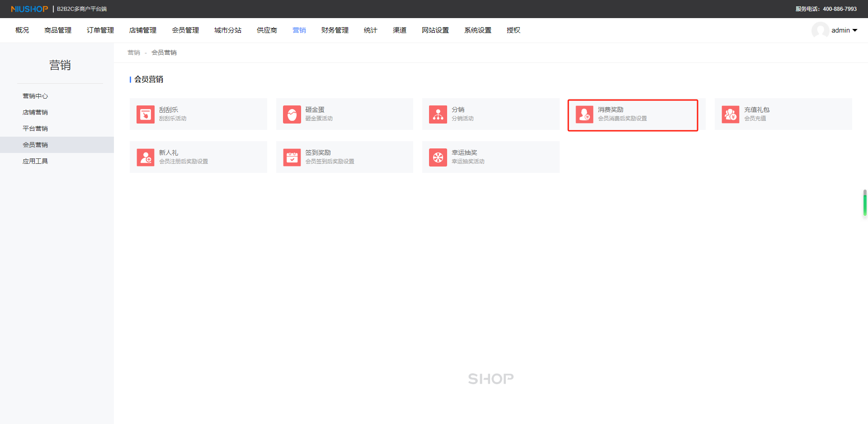
Task: Select 营销中心 in the sidebar
Action: point(35,96)
